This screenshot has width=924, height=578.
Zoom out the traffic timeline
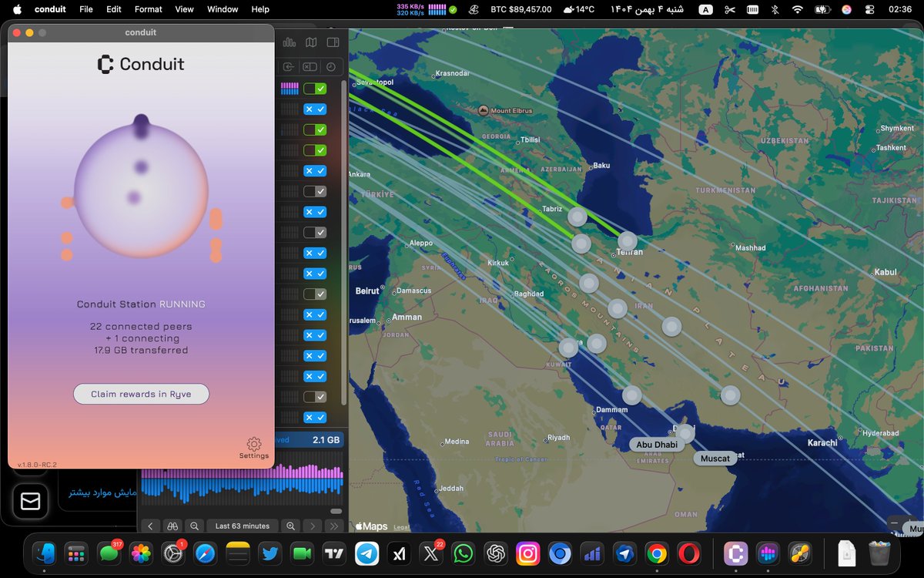pos(195,526)
